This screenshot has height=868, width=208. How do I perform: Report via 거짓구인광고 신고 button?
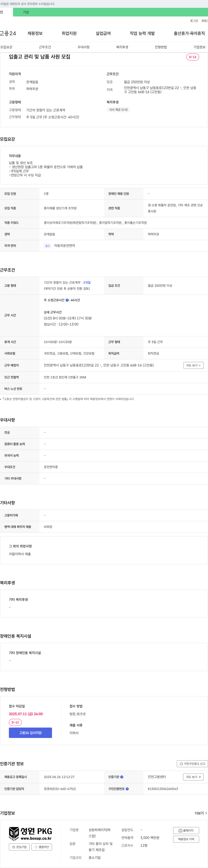click(192, 764)
